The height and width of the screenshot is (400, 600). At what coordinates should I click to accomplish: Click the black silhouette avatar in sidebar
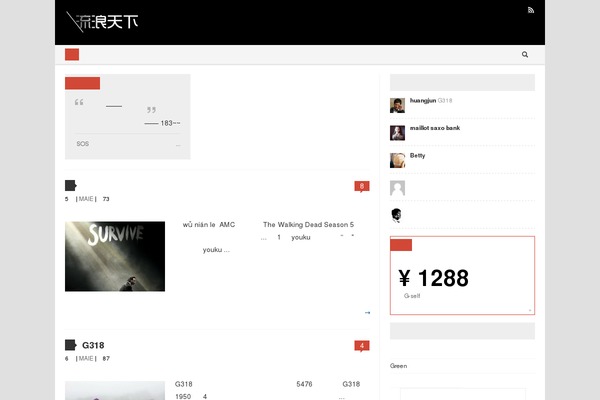coord(397,216)
